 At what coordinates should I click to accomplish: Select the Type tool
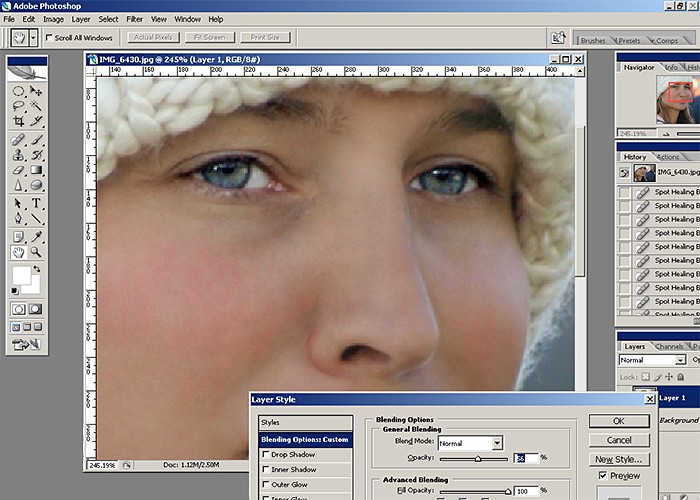pos(36,204)
